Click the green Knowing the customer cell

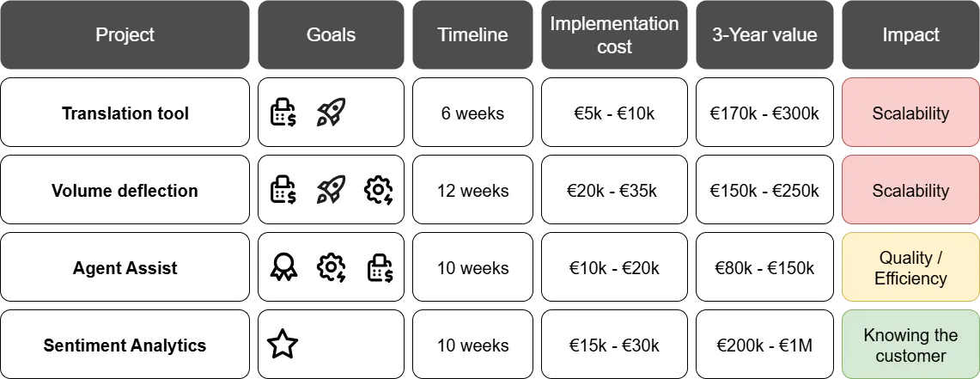point(910,345)
